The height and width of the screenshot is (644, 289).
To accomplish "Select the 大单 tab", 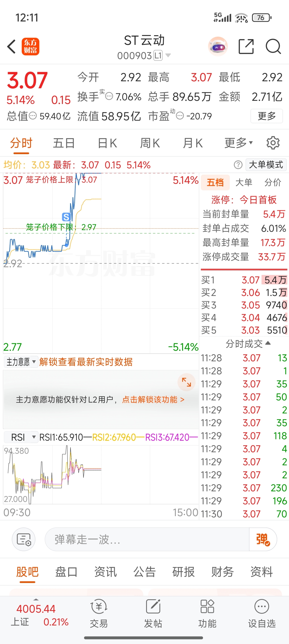I will (244, 183).
